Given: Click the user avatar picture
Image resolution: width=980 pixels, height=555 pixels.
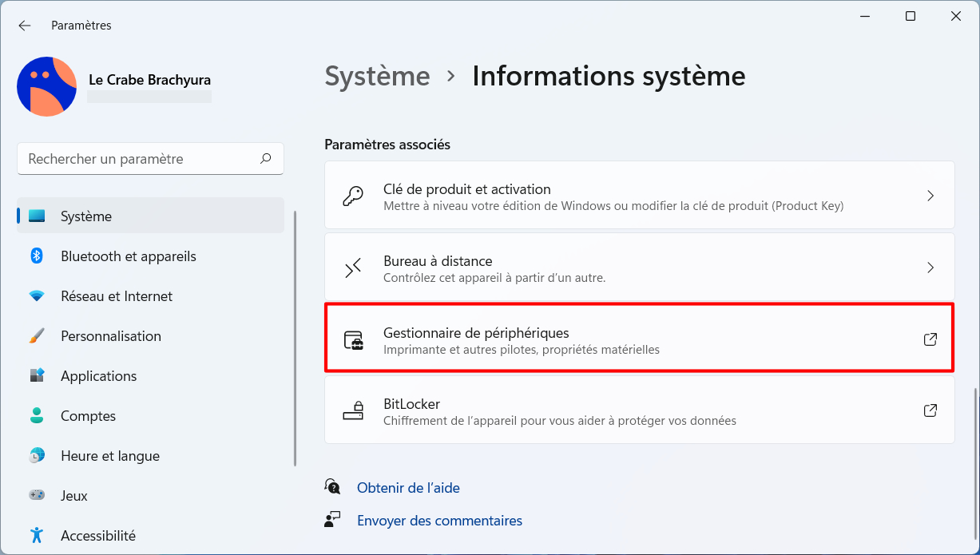Looking at the screenshot, I should (46, 86).
